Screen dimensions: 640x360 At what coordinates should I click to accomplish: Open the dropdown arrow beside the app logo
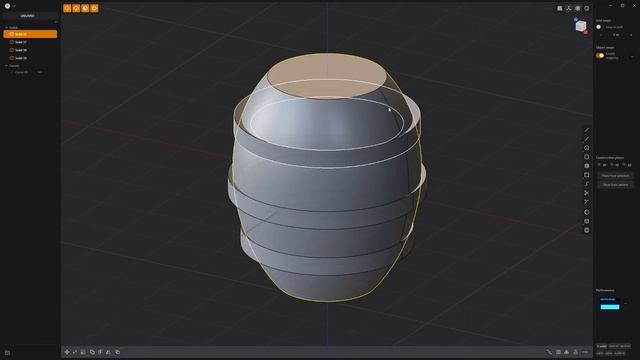click(14, 6)
